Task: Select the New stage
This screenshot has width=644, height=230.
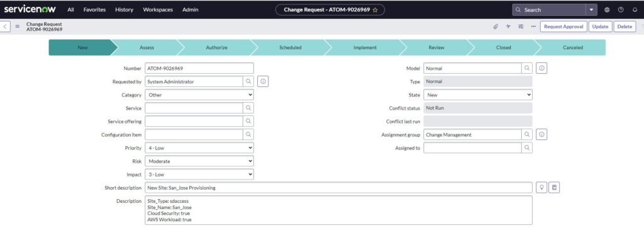Action: [82, 47]
